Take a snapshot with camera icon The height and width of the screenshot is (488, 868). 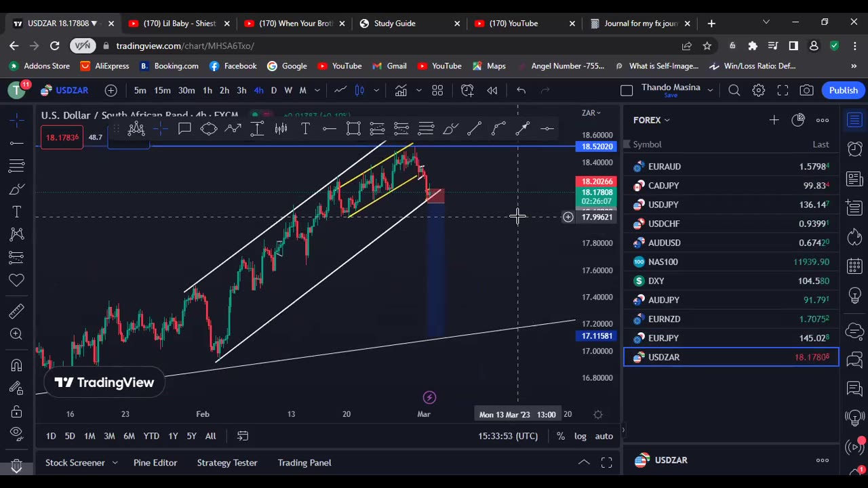click(x=806, y=90)
